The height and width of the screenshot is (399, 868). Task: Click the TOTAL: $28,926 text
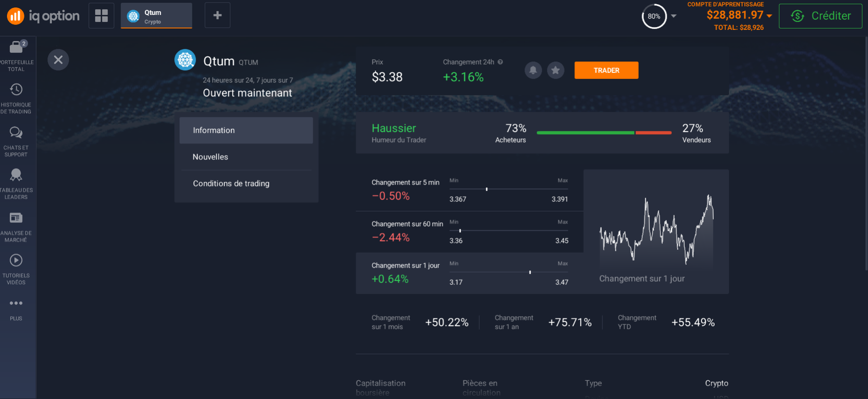[739, 28]
